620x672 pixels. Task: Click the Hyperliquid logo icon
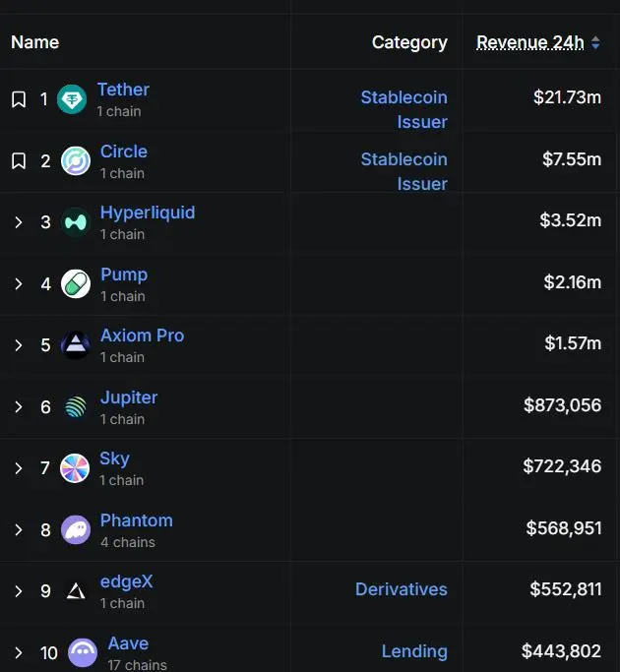76,222
